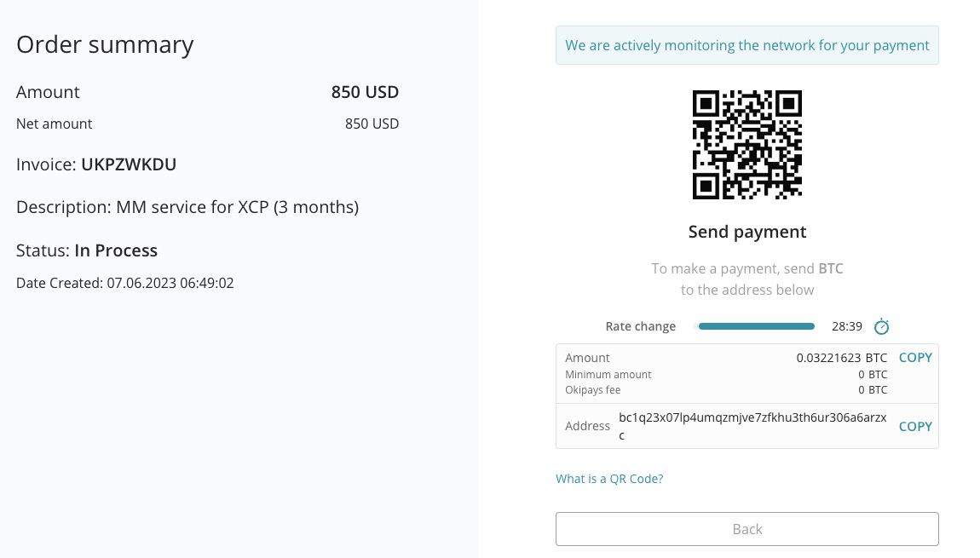Click the payment QR code

(747, 145)
